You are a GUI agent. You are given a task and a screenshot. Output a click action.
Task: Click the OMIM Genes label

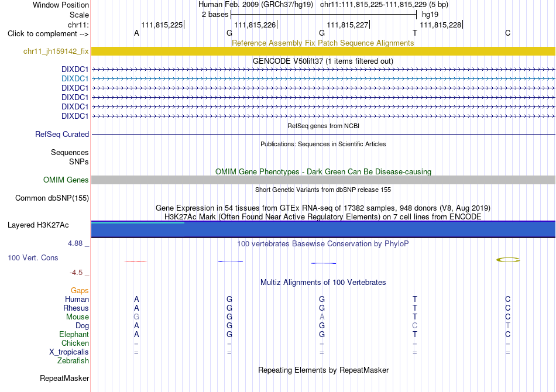66,180
